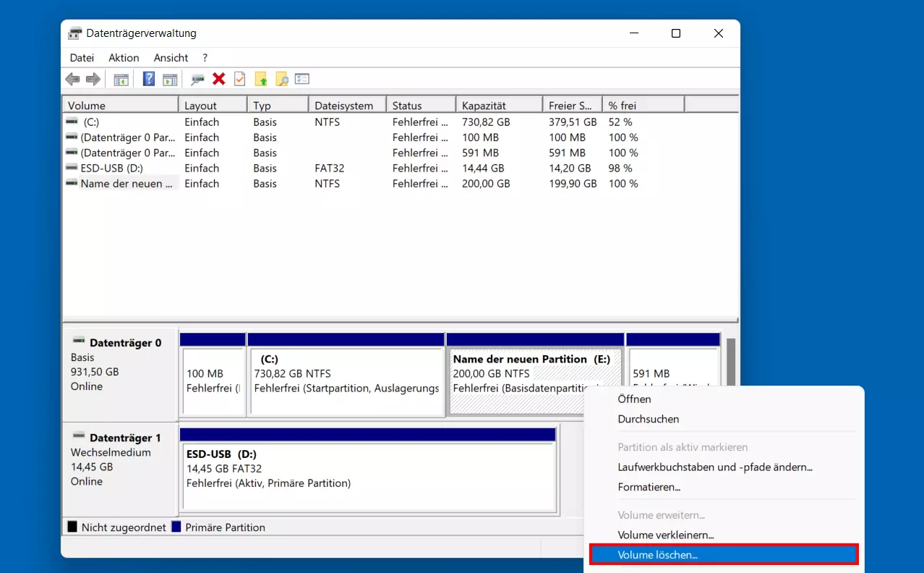This screenshot has width=924, height=573.
Task: Open properties via checkmark document icon
Action: click(239, 79)
